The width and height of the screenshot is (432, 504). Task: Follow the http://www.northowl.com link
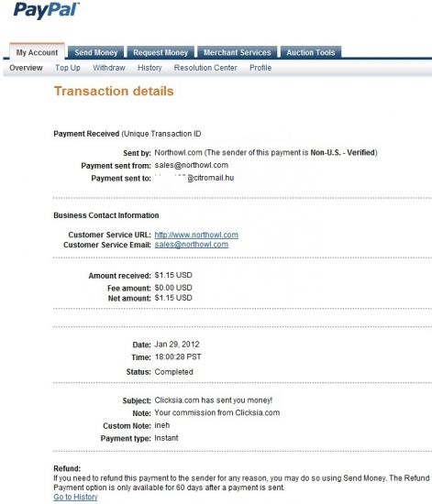tap(196, 235)
